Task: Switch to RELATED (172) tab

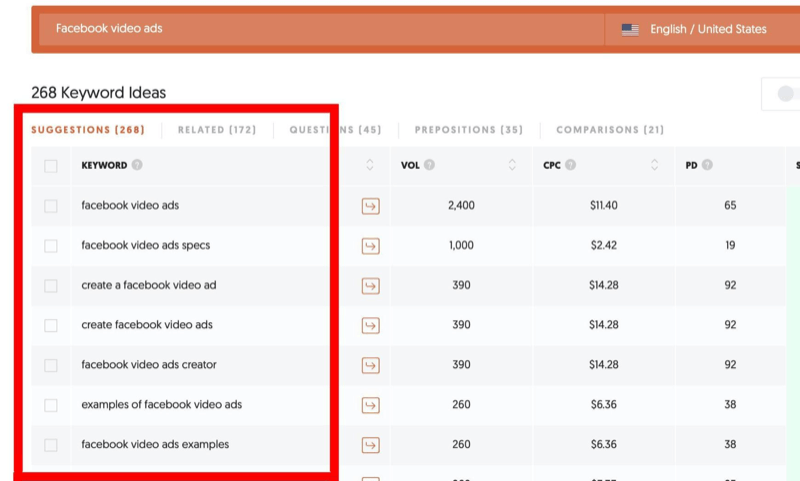Action: pos(217,130)
